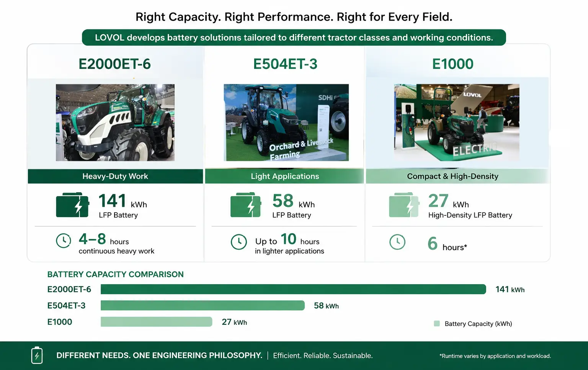Click the "27 kWh" value after the shortest bar

(x=234, y=322)
